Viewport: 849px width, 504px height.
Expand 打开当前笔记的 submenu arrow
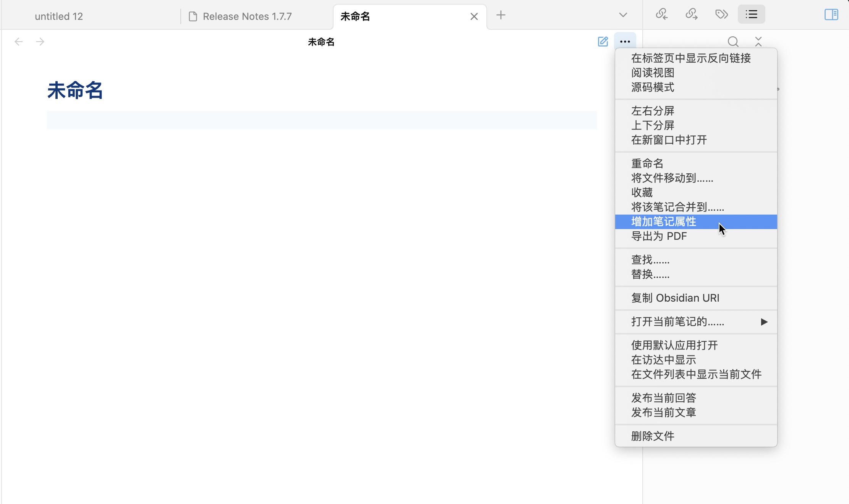pos(764,322)
